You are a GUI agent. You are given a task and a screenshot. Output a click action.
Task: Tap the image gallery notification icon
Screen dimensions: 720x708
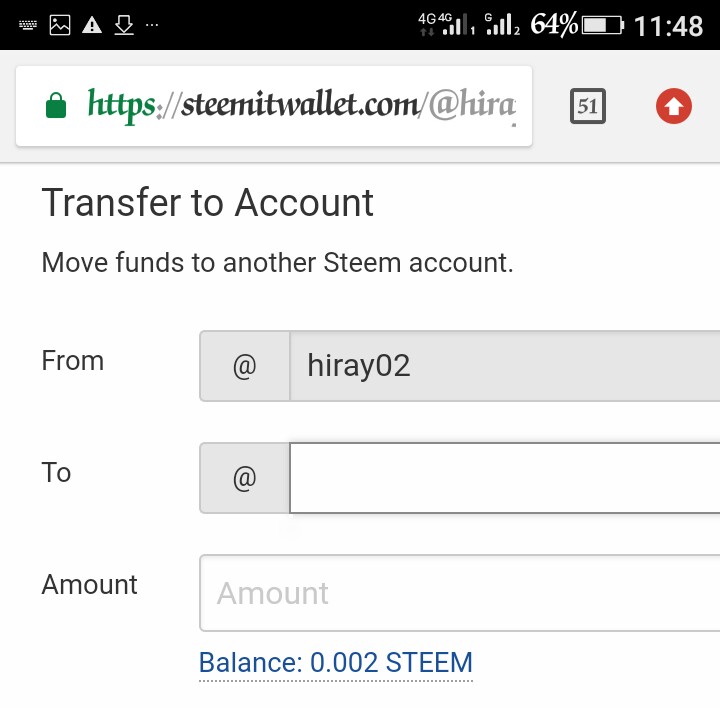pos(60,25)
